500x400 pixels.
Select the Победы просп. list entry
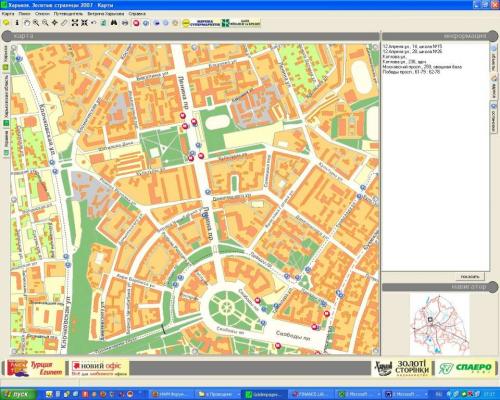411,72
